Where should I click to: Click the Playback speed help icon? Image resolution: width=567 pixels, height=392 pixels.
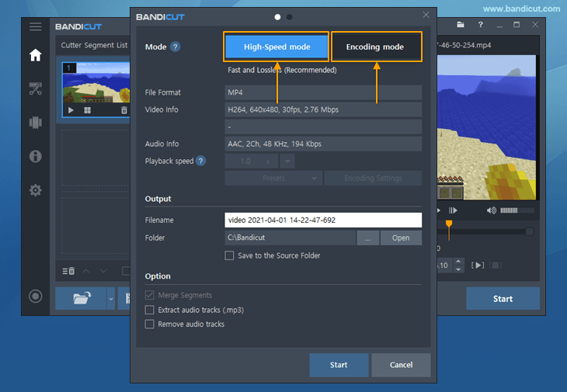coord(200,161)
